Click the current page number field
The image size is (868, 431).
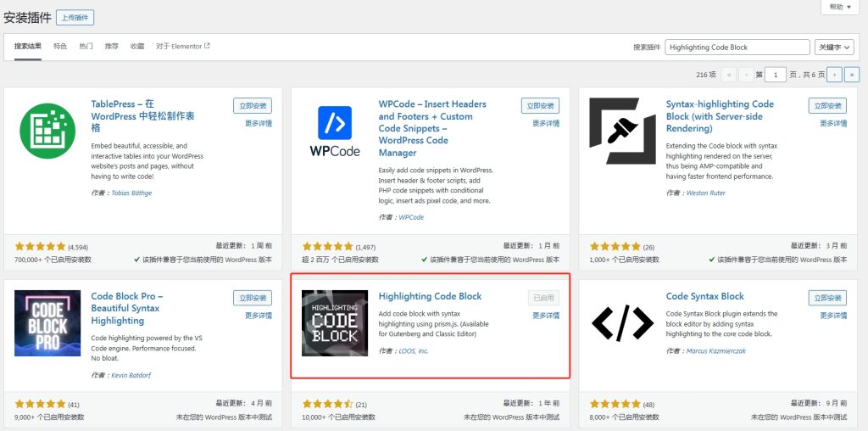coord(776,74)
